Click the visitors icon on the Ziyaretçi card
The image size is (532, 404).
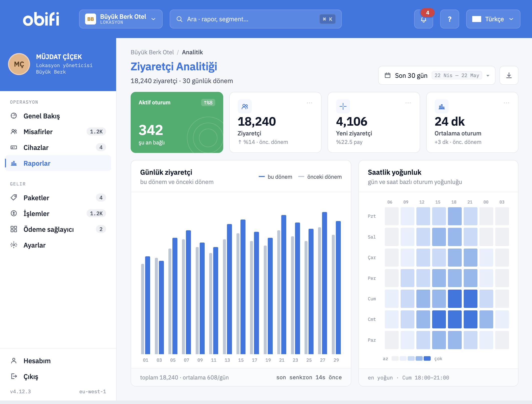pos(245,107)
